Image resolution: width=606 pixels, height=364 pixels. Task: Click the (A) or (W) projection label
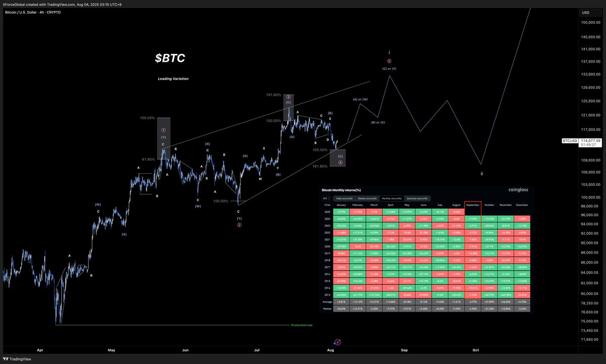tap(360, 99)
